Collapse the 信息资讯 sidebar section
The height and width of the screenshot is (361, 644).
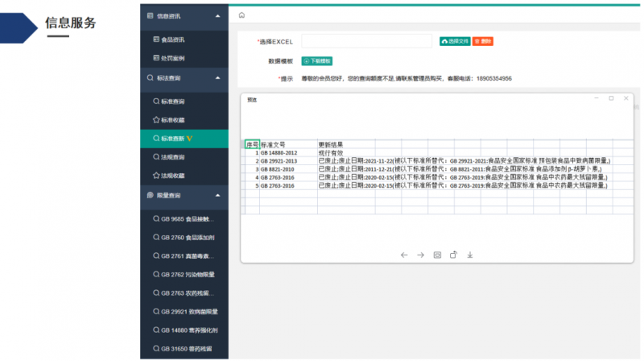click(217, 16)
